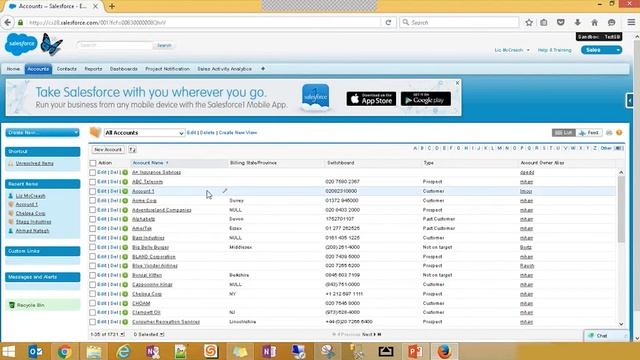Open the Google Play download badge
This screenshot has height=360, width=640.
pyautogui.click(x=426, y=99)
